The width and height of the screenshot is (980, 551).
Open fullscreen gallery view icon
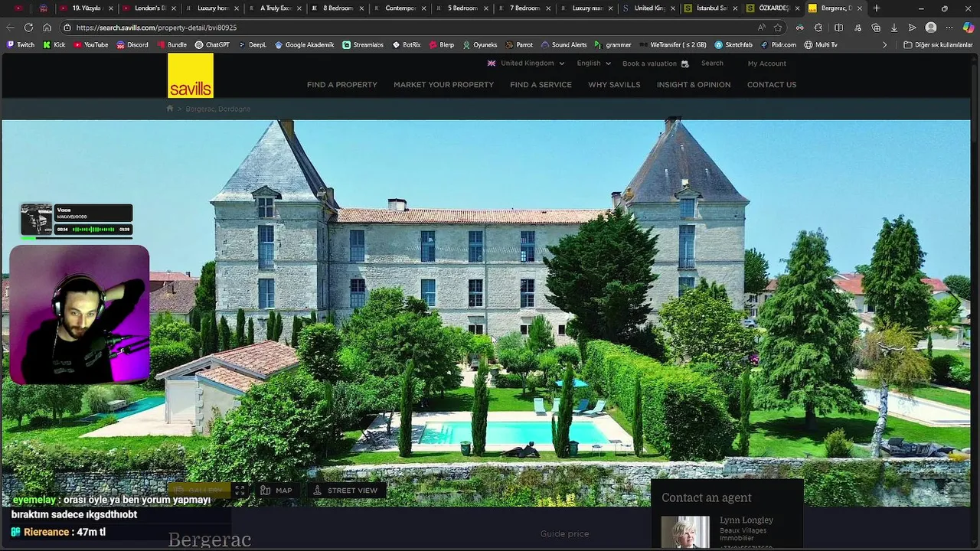tap(240, 491)
